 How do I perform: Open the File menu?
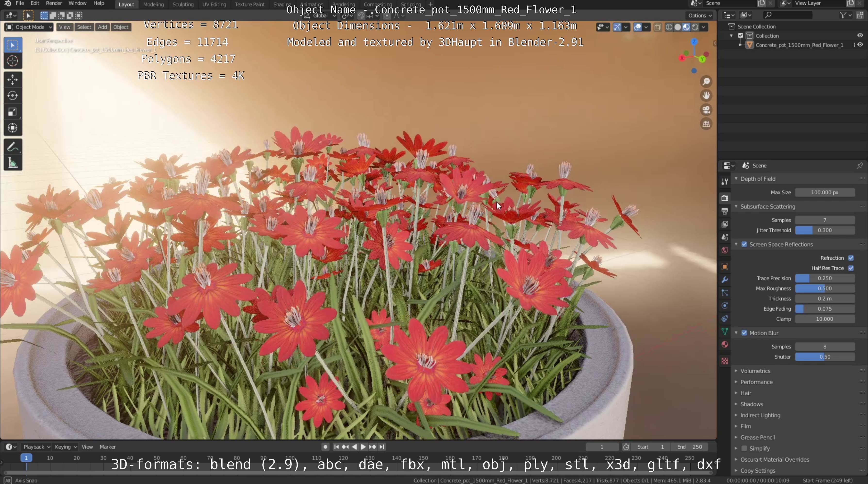click(x=20, y=3)
